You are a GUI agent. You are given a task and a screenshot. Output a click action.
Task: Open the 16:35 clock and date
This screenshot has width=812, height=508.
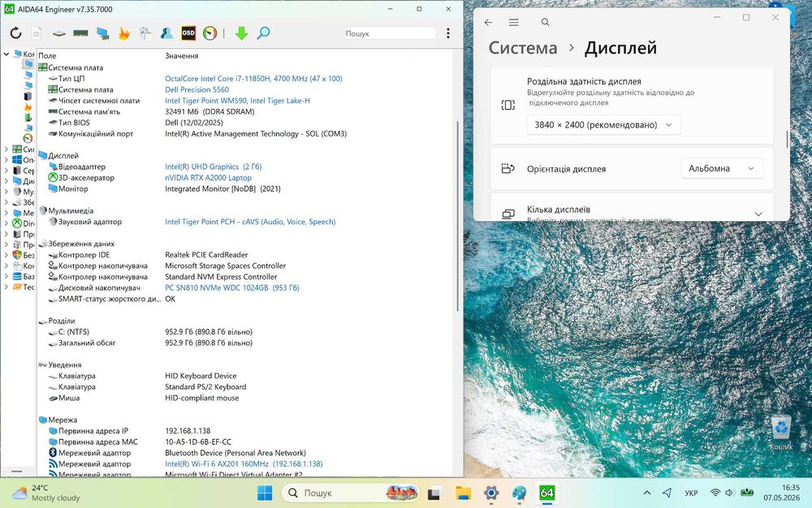781,493
